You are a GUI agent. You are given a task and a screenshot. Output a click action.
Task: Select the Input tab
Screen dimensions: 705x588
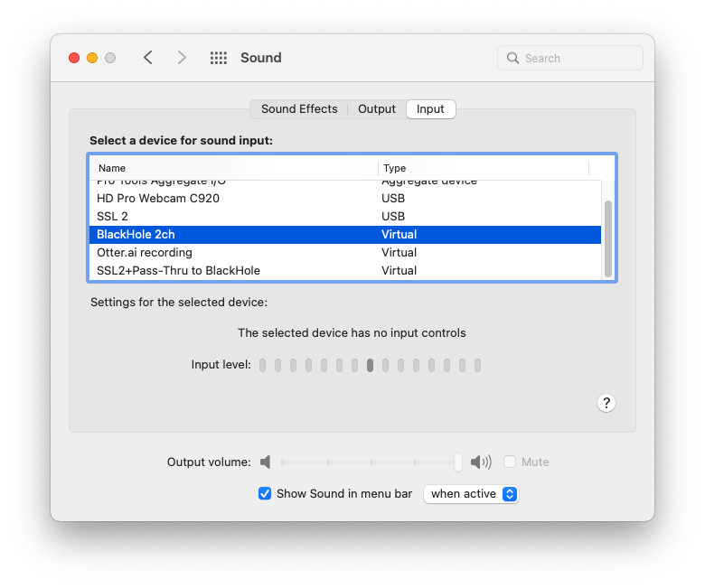tap(430, 109)
